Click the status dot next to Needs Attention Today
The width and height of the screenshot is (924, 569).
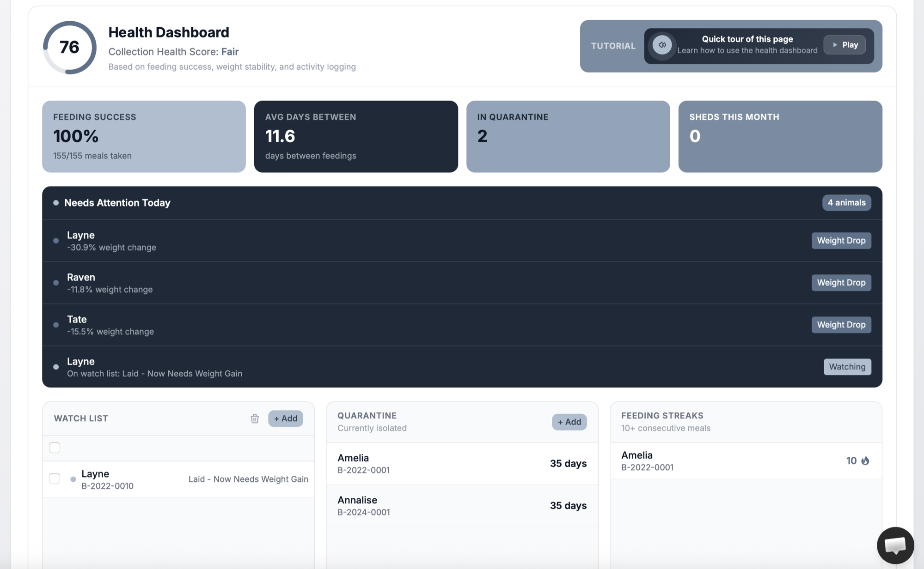click(x=55, y=202)
